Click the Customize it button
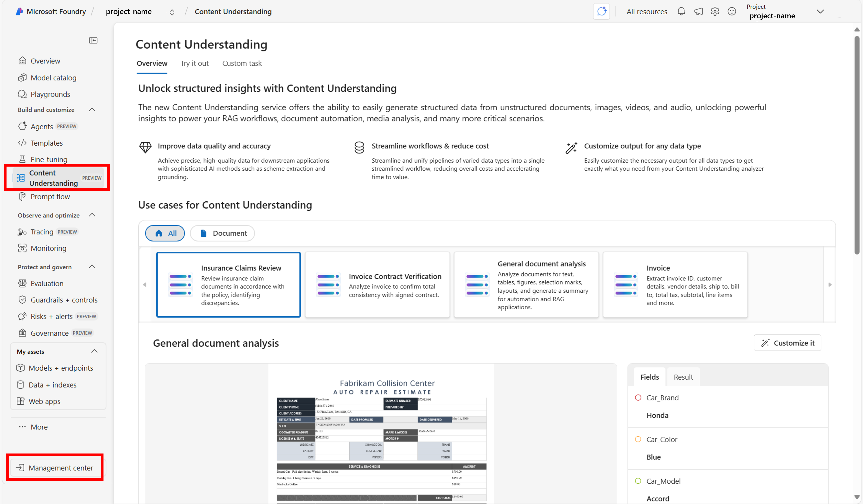Screen dimensions: 863x504 point(787,343)
